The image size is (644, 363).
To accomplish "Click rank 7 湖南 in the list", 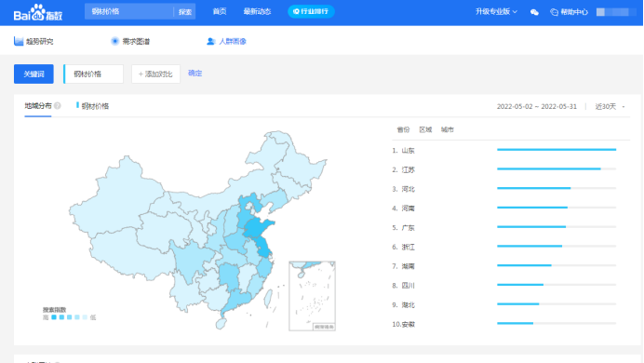I will pyautogui.click(x=403, y=266).
